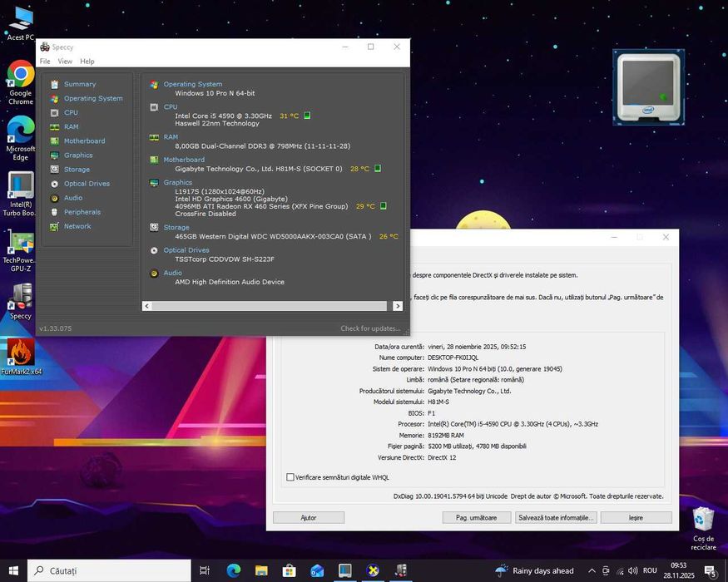Open File Explorer from the taskbar
Image resolution: width=728 pixels, height=582 pixels.
tap(261, 570)
